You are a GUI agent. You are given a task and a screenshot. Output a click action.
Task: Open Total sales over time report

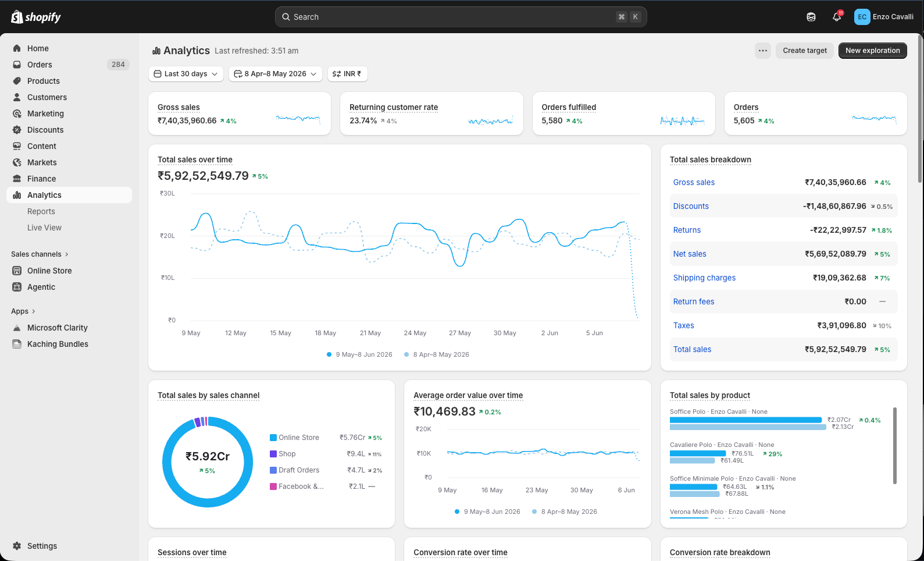tap(195, 159)
